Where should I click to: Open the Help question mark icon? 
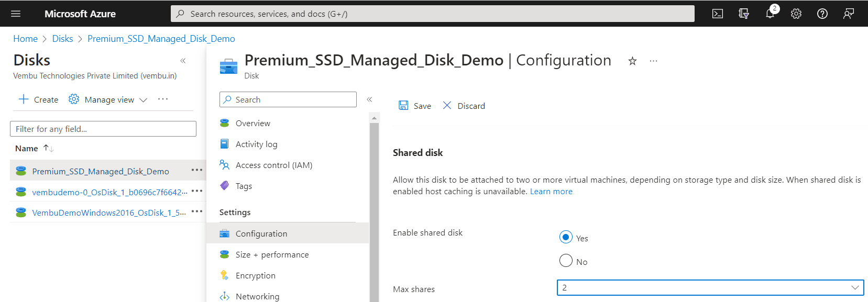pyautogui.click(x=822, y=14)
